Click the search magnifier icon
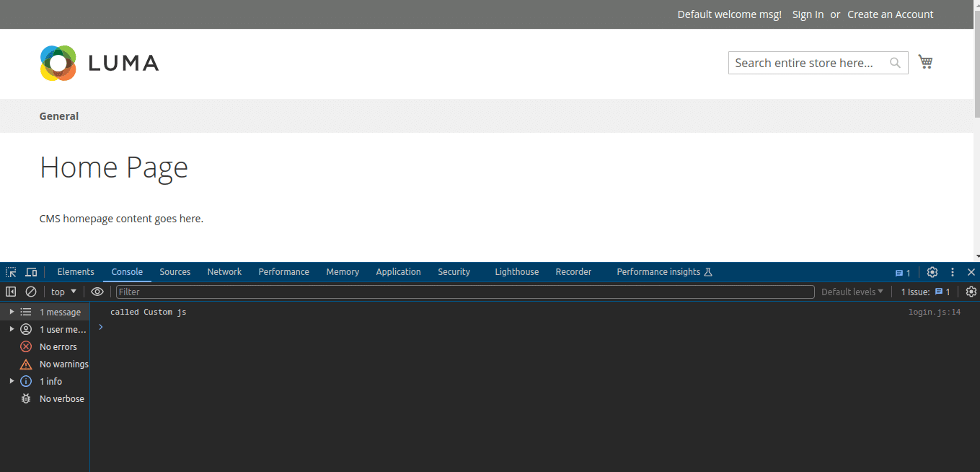Screen dimensions: 980x472 895,63
